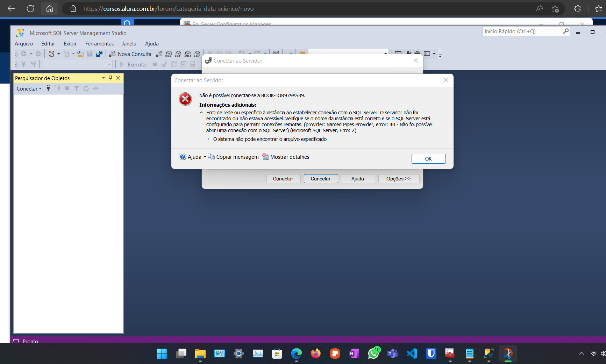Open the Editar menu

click(48, 44)
